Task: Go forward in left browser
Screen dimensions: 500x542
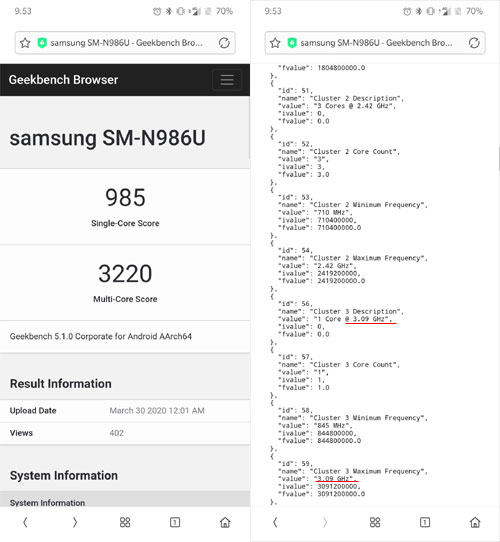Action: click(x=75, y=522)
